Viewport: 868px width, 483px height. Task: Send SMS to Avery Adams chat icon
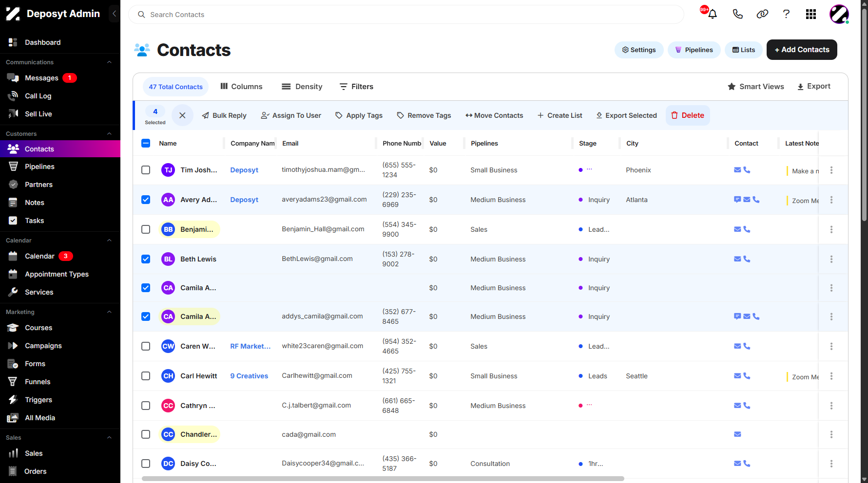point(737,200)
